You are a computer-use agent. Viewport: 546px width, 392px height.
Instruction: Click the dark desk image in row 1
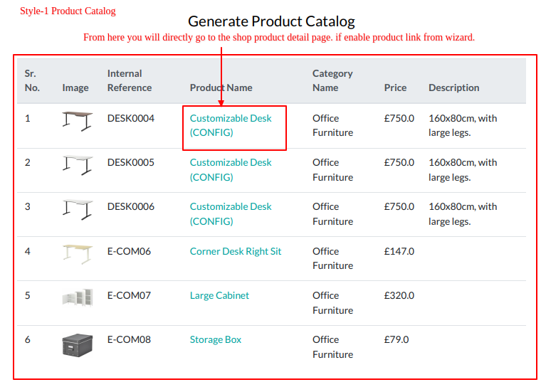pyautogui.click(x=78, y=121)
